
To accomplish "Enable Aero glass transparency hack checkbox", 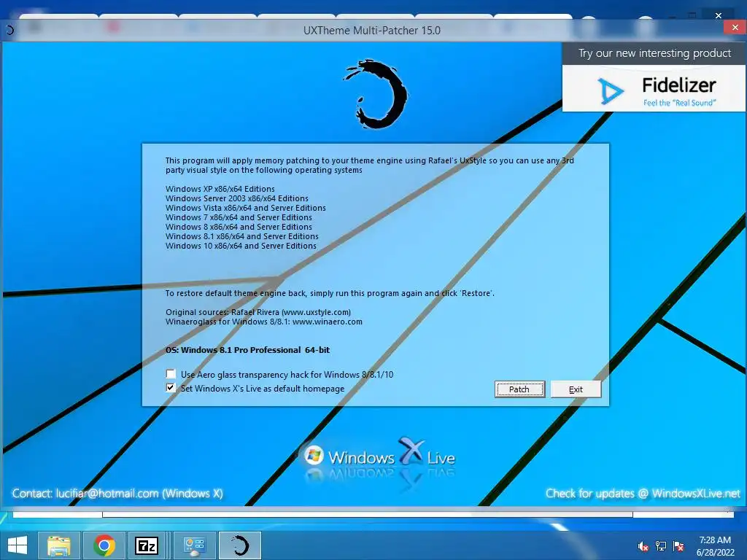I will coord(171,374).
